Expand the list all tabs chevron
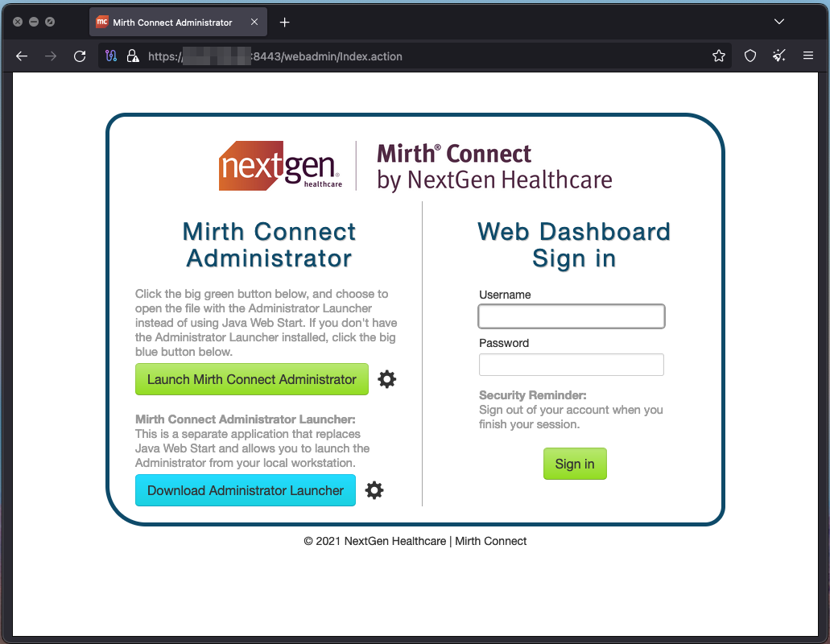The height and width of the screenshot is (644, 830). coord(778,22)
